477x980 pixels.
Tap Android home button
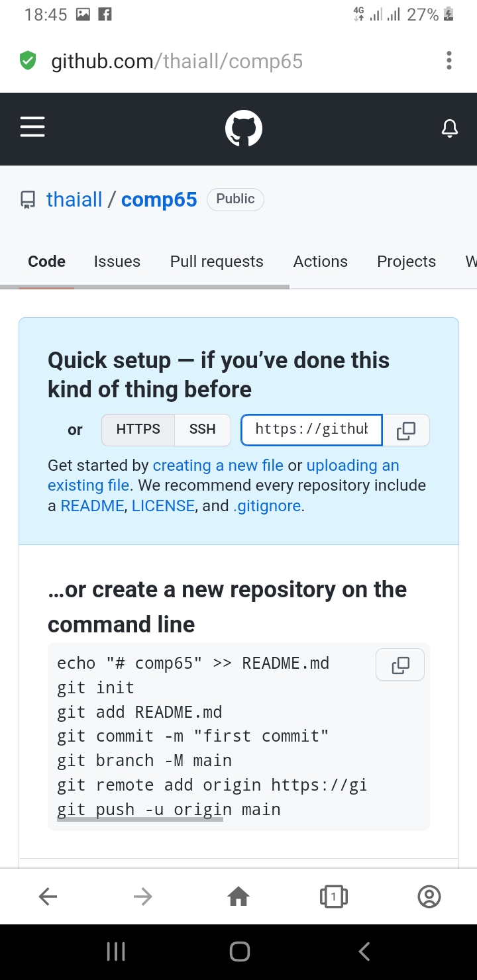tap(239, 952)
